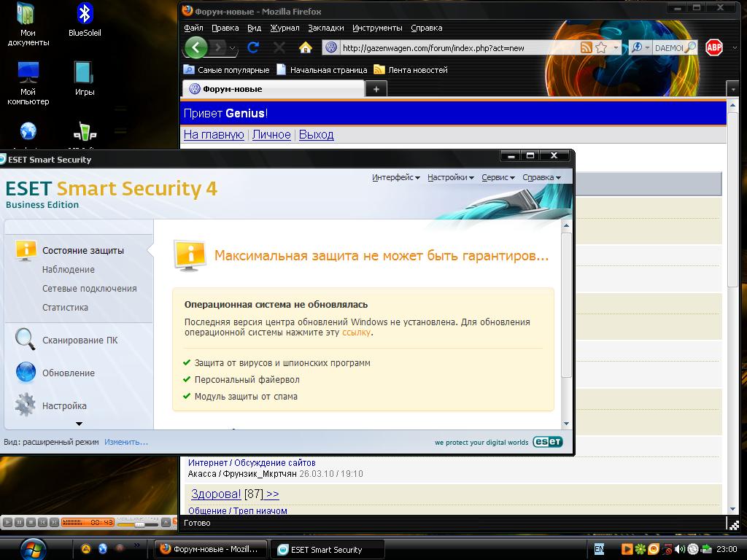
Task: Click the Настройка gear icon in ESET
Action: [25, 405]
